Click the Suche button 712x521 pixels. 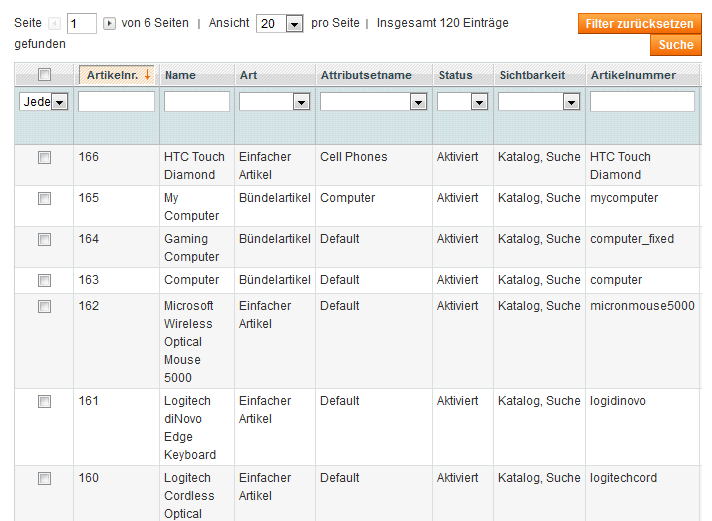point(676,45)
